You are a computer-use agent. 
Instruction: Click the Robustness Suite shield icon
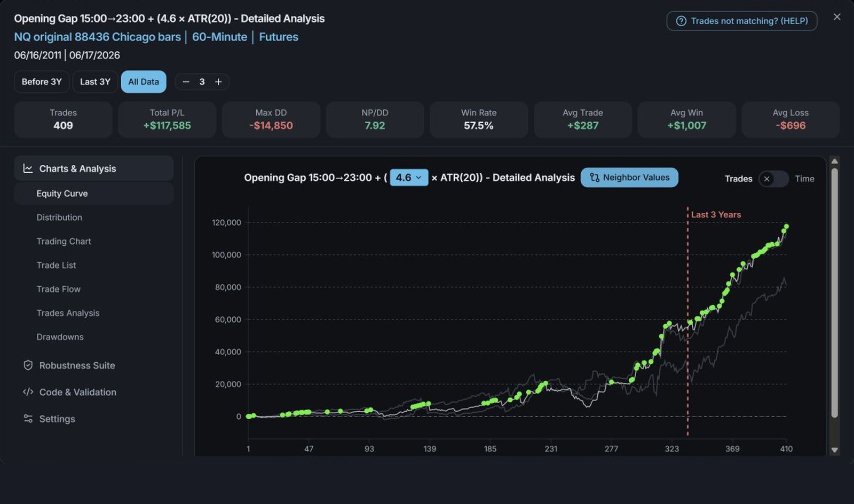[x=28, y=365]
